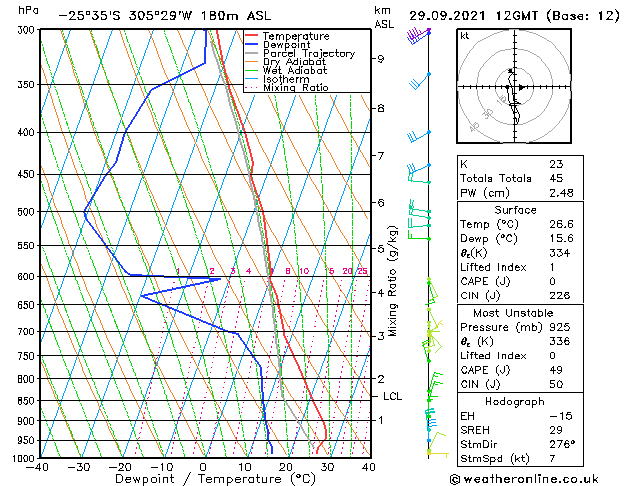Viewport: 629px width, 486px height.
Task: Click the blue Dewpoint legend line
Action: click(x=251, y=45)
